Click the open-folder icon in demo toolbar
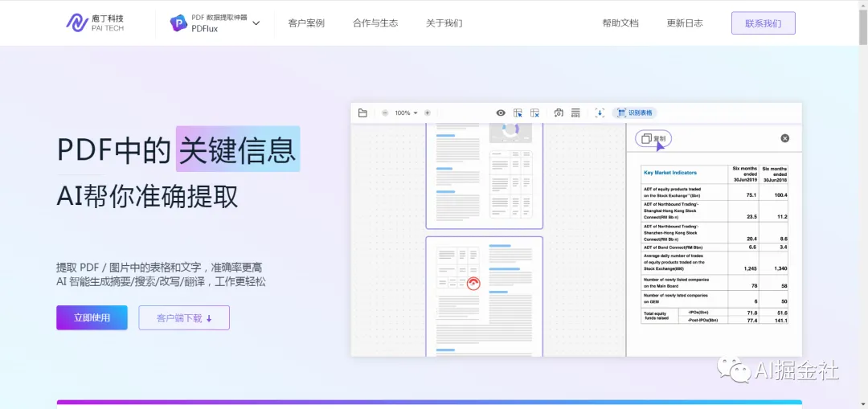 [362, 113]
